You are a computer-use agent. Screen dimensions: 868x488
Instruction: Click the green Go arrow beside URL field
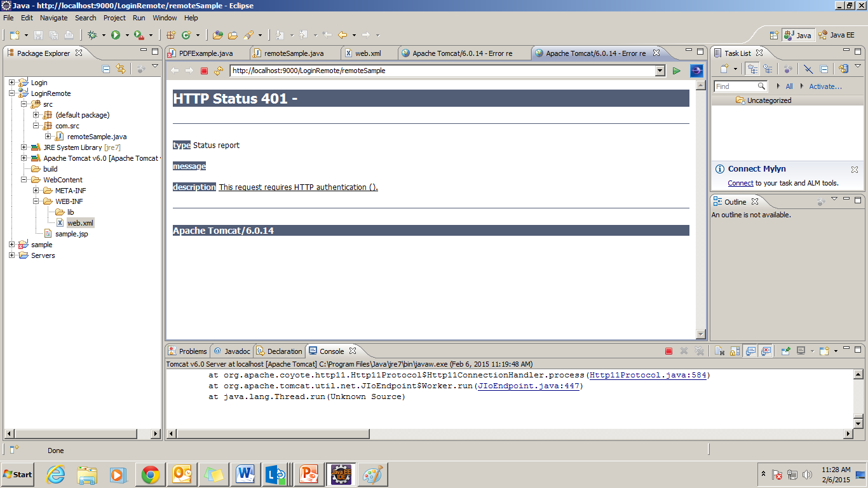677,71
